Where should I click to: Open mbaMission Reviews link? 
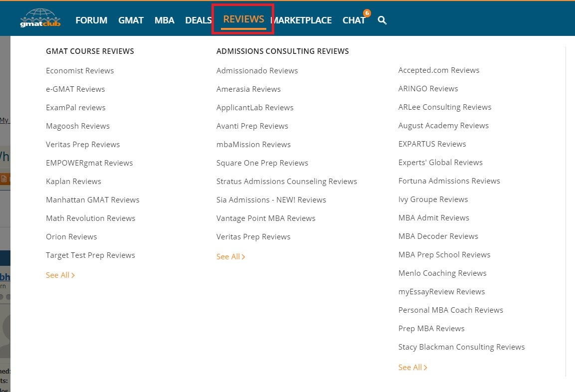tap(253, 145)
